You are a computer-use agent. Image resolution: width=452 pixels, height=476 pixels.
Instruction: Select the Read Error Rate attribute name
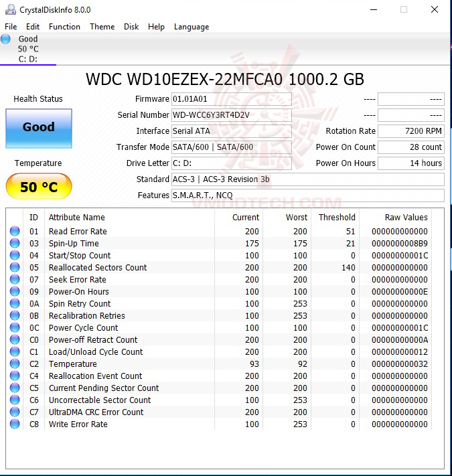click(78, 232)
